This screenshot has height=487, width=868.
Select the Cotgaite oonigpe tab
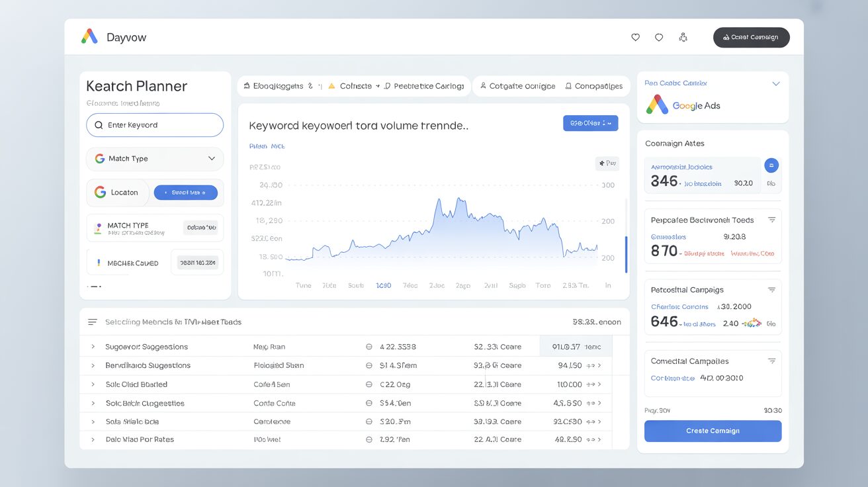517,86
